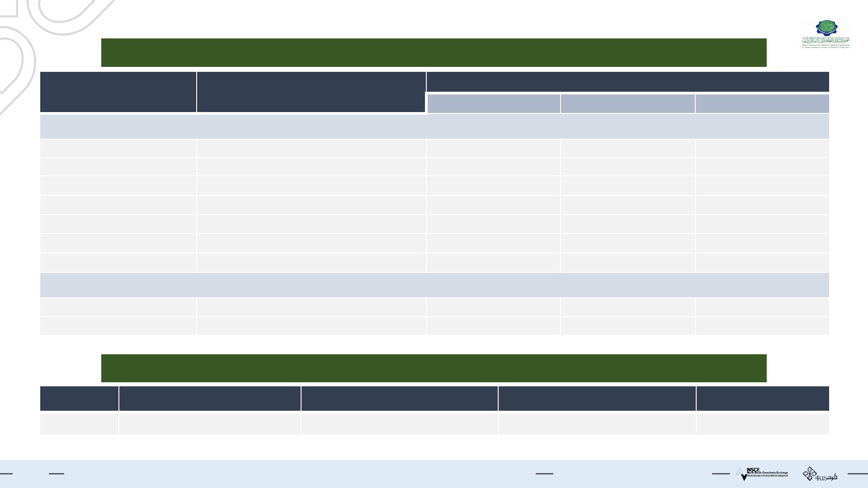Click the first dark header cell of upper table

coord(118,92)
